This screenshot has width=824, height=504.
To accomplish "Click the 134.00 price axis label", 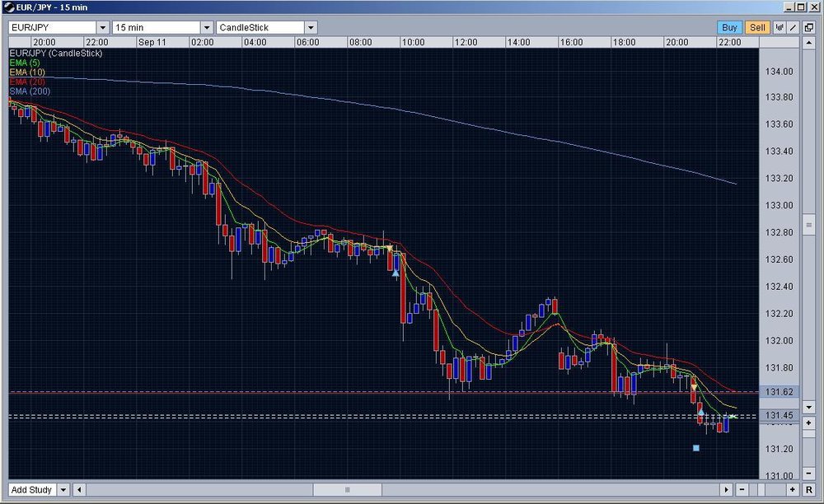I will coord(780,72).
